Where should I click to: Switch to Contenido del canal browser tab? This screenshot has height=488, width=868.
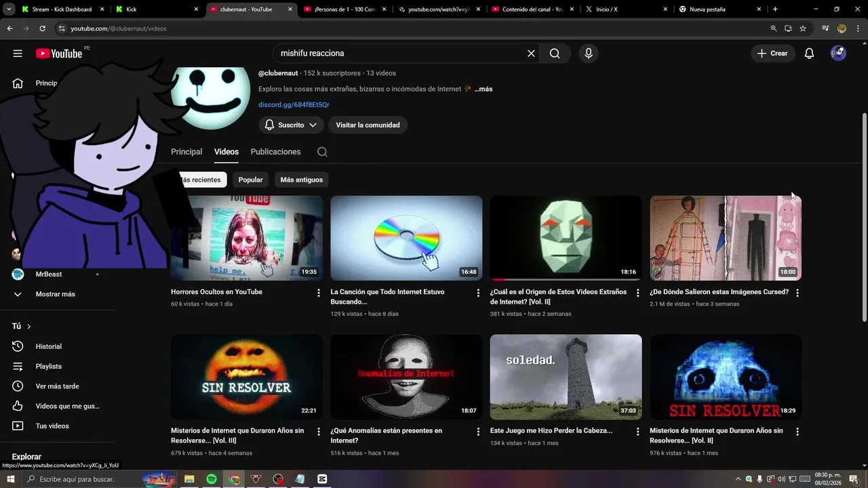[x=532, y=9]
